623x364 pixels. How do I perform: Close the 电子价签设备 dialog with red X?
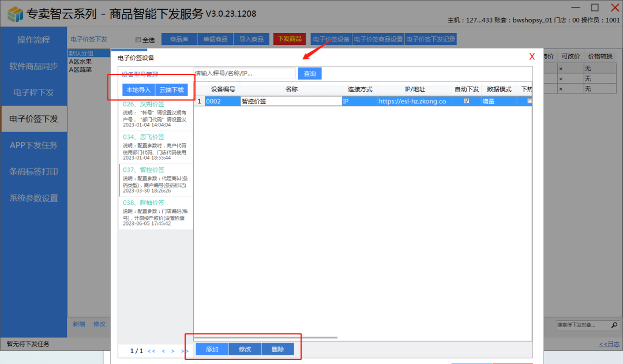532,57
